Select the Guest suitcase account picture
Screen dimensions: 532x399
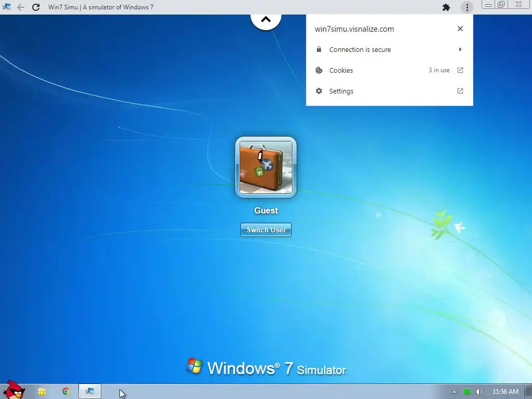point(266,167)
